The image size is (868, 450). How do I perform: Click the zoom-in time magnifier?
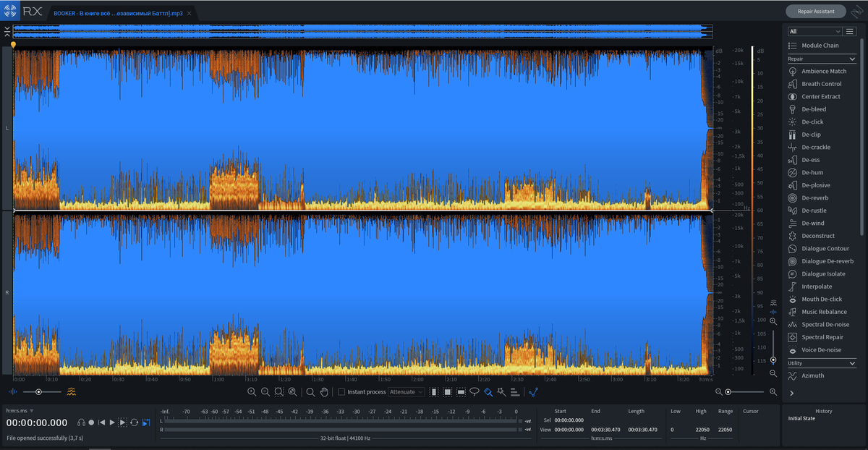point(252,391)
